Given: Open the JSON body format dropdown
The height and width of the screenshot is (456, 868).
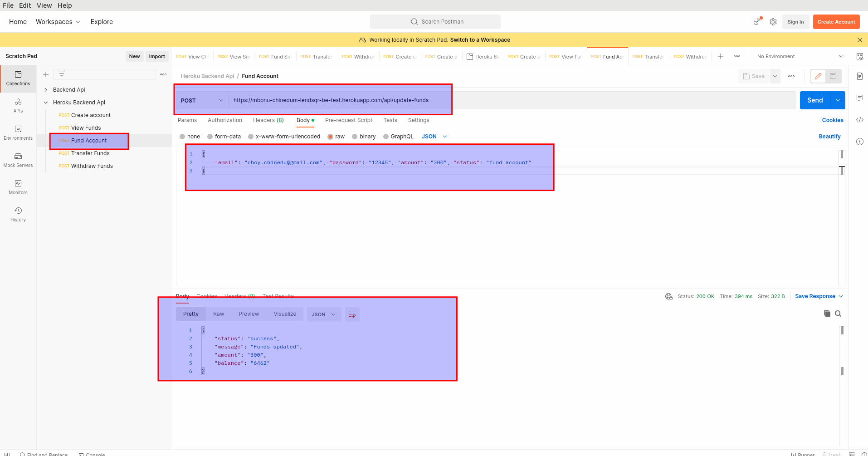Looking at the screenshot, I should tap(434, 137).
